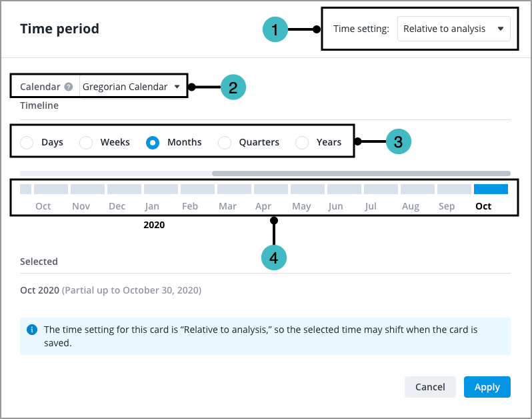
Task: Open the Time setting dropdown
Action: pyautogui.click(x=453, y=29)
